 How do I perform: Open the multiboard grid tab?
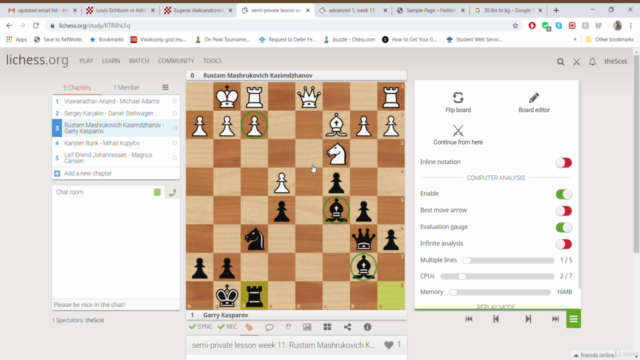click(x=327, y=327)
